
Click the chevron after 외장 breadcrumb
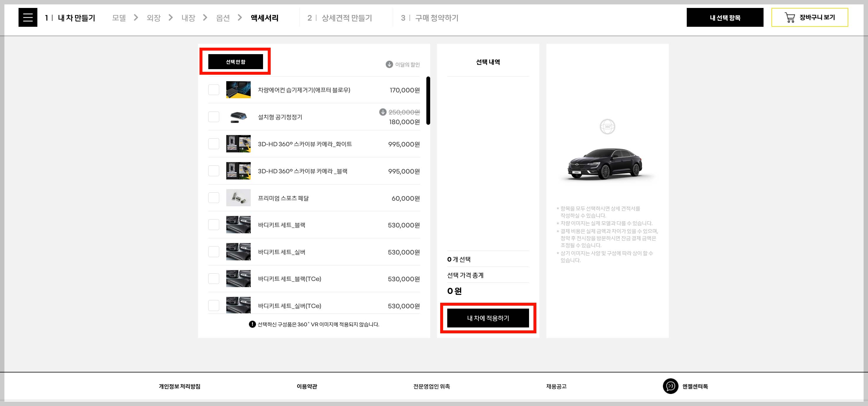pos(170,18)
